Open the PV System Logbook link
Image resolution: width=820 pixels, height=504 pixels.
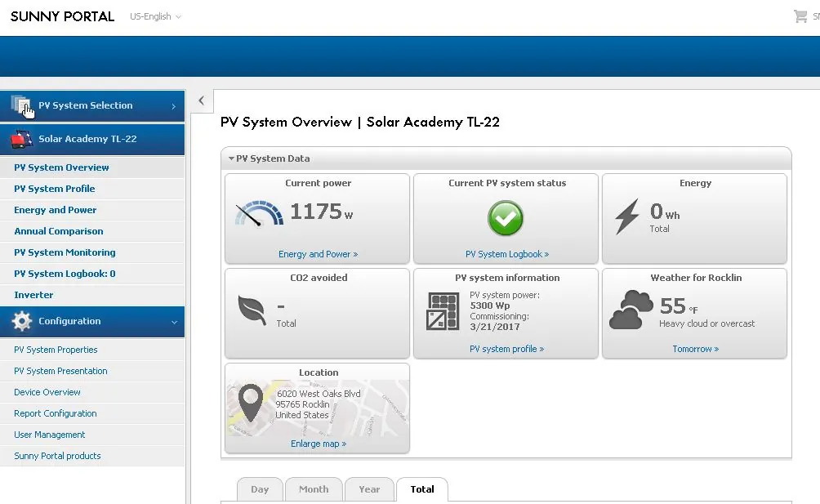[x=507, y=254]
